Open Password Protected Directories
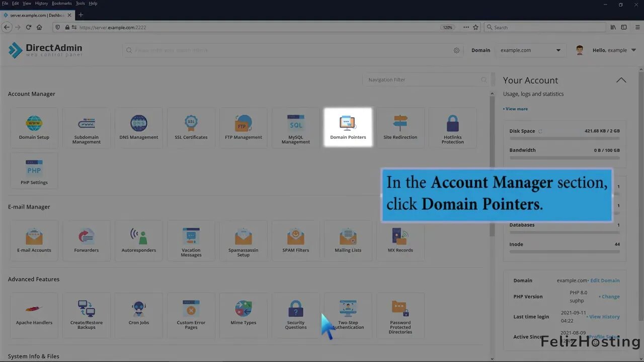 pyautogui.click(x=400, y=315)
